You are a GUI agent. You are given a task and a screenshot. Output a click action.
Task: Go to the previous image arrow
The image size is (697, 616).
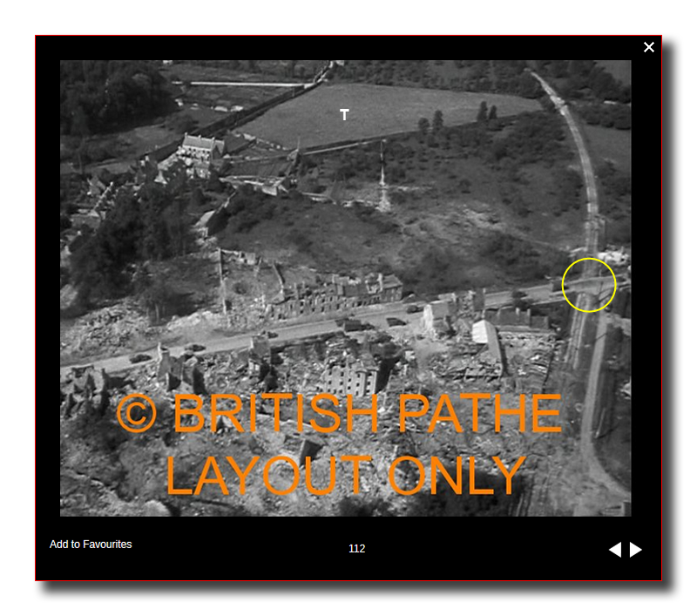point(615,550)
